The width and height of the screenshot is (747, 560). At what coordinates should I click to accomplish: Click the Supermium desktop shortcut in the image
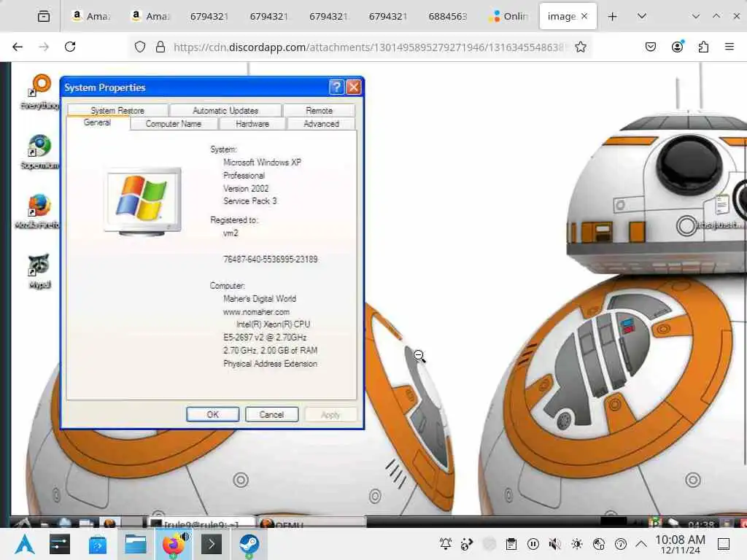[40, 152]
